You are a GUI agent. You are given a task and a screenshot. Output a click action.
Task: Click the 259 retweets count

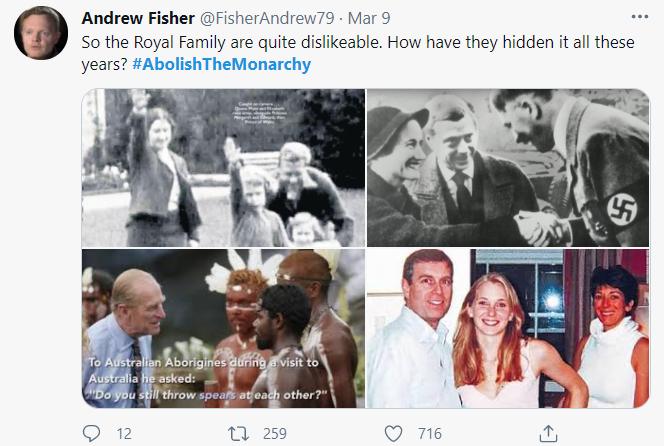click(x=274, y=433)
